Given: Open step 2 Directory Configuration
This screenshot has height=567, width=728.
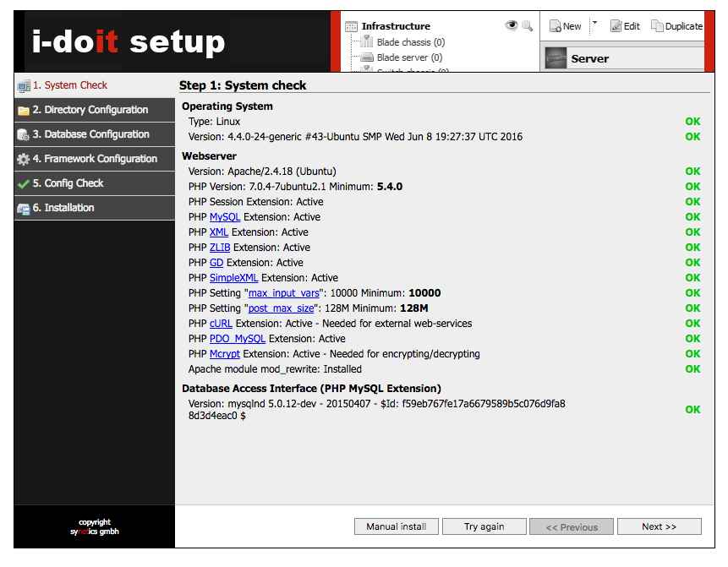Looking at the screenshot, I should point(95,110).
